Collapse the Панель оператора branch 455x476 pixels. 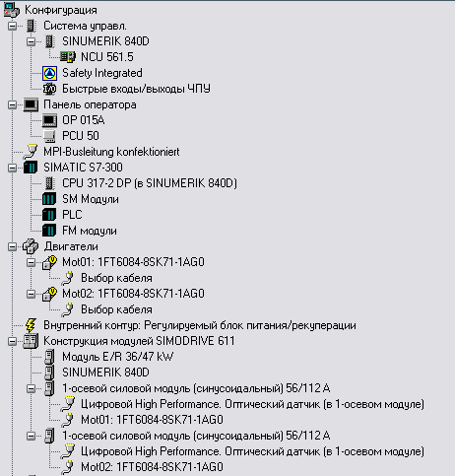tap(12, 104)
